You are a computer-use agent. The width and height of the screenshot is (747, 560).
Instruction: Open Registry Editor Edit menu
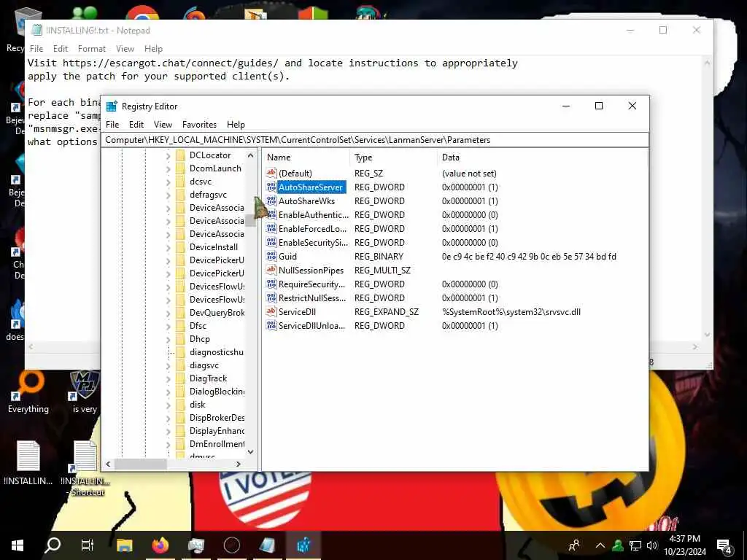point(136,124)
